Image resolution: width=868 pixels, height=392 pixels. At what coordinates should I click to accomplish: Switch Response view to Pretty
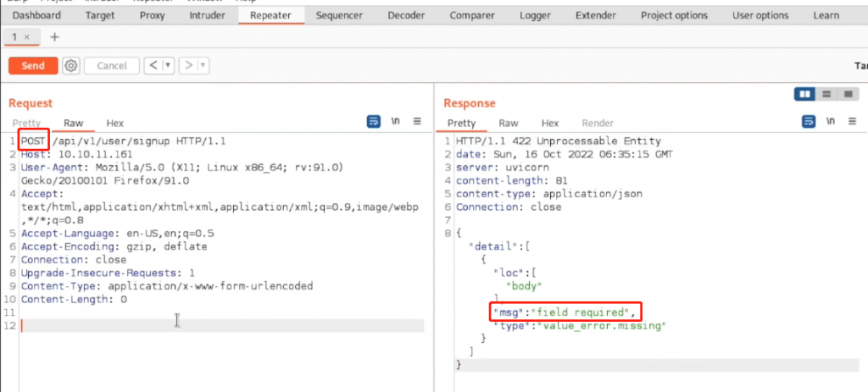[461, 123]
